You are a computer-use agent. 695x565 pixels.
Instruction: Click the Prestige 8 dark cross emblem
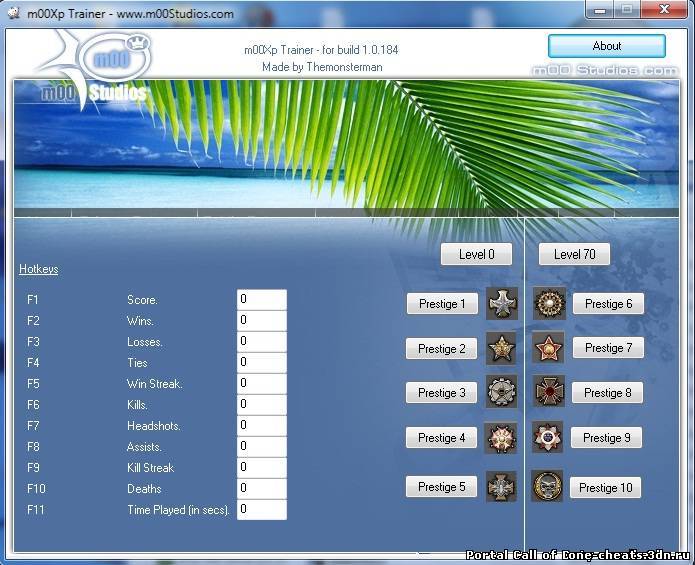coord(549,391)
